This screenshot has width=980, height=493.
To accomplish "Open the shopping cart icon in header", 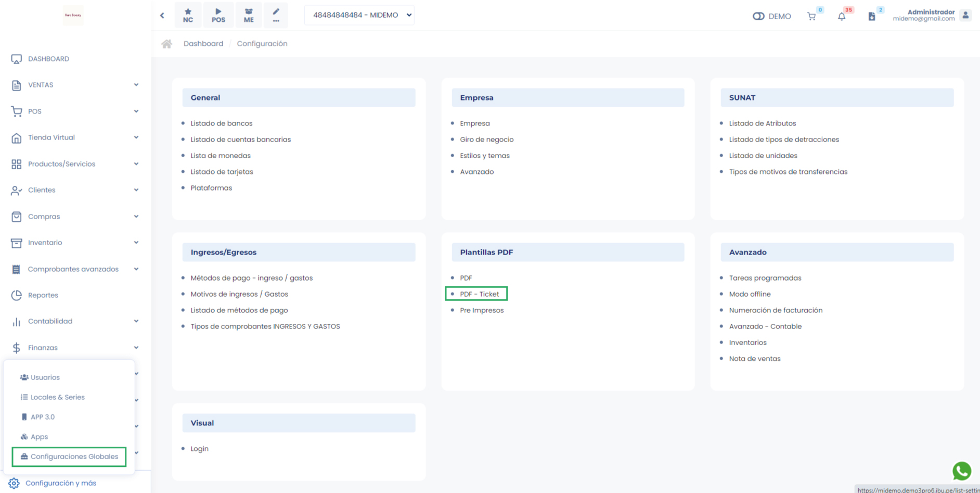I will coord(811,16).
